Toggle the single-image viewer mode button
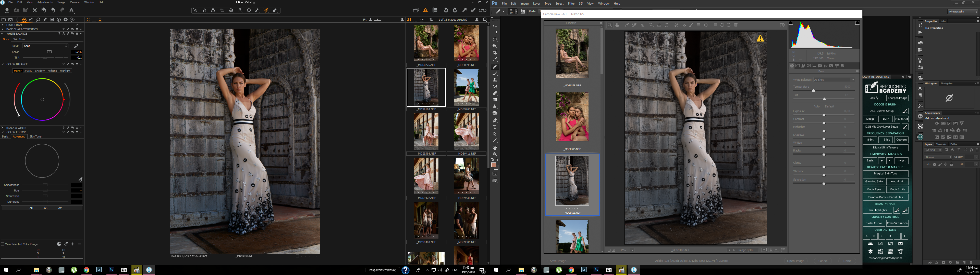This screenshot has width=980, height=275. 94,20
